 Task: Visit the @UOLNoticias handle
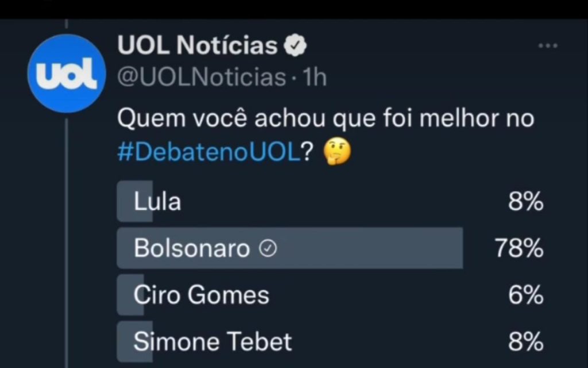[202, 76]
